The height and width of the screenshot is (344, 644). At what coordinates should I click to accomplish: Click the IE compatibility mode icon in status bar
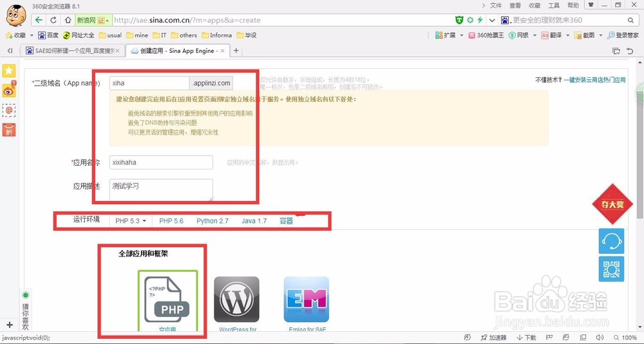pos(566,338)
